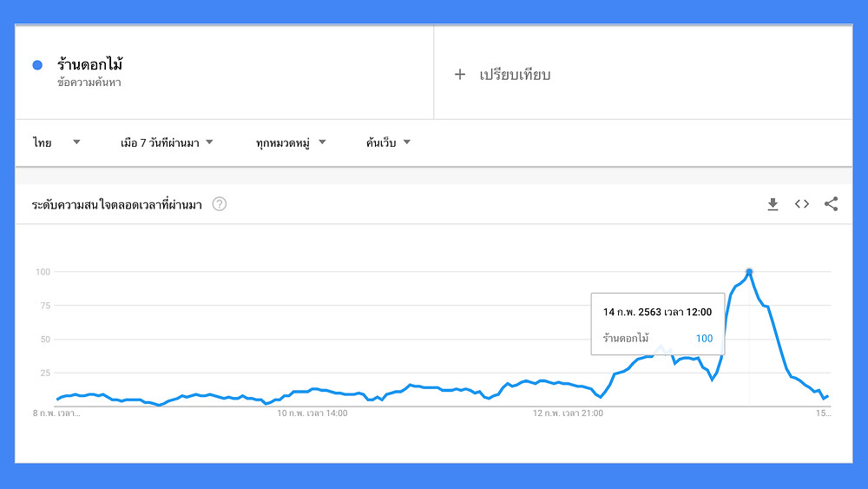Viewport: 868px width, 489px height.
Task: Open the เมื่อ 7 วันที่ผ่านมา time range dropdown
Action: tap(167, 142)
